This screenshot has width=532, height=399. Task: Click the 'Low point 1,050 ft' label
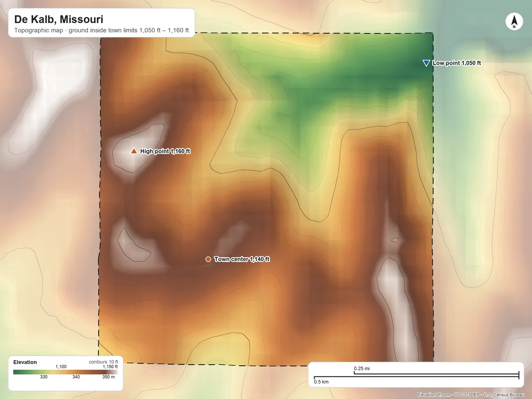(x=457, y=63)
